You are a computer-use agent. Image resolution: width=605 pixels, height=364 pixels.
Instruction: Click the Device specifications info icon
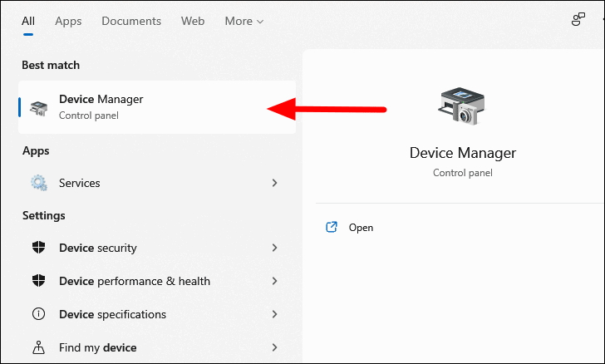pos(38,314)
